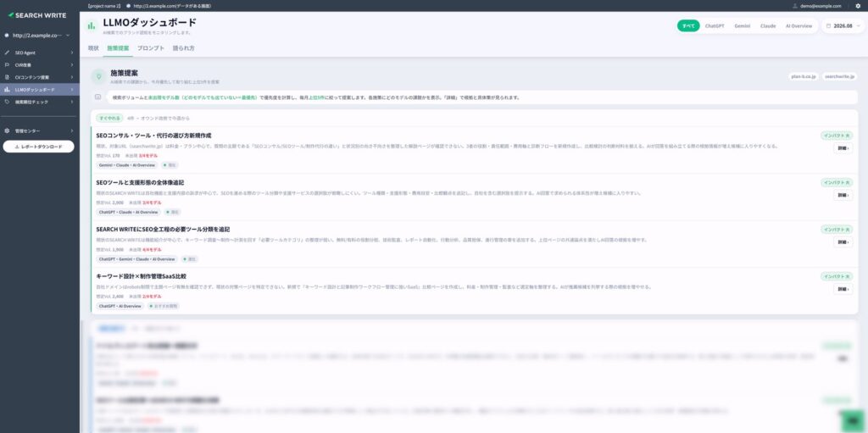Expand the CVコンテンツ提案 menu chevron
Screen dimensions: 868x433
(72, 77)
